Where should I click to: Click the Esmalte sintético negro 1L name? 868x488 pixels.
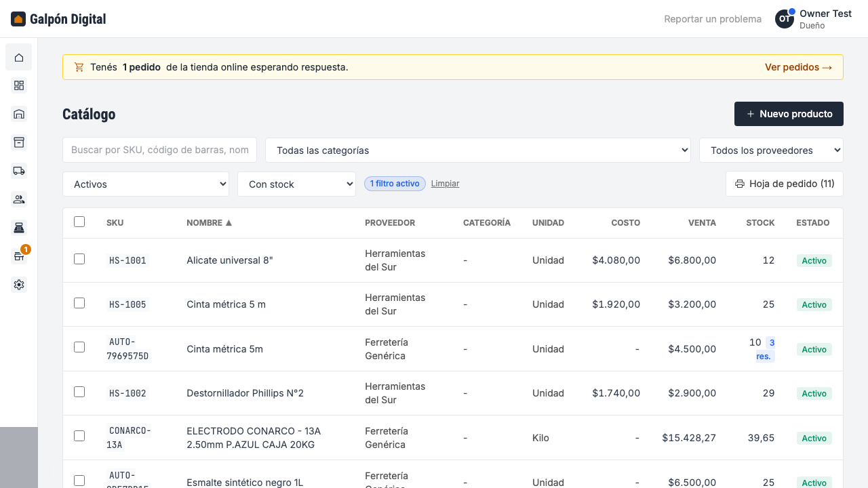245,483
